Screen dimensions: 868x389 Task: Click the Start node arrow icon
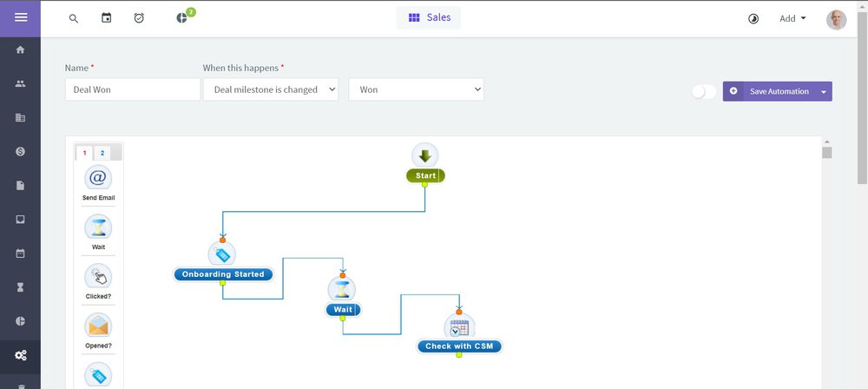click(425, 155)
